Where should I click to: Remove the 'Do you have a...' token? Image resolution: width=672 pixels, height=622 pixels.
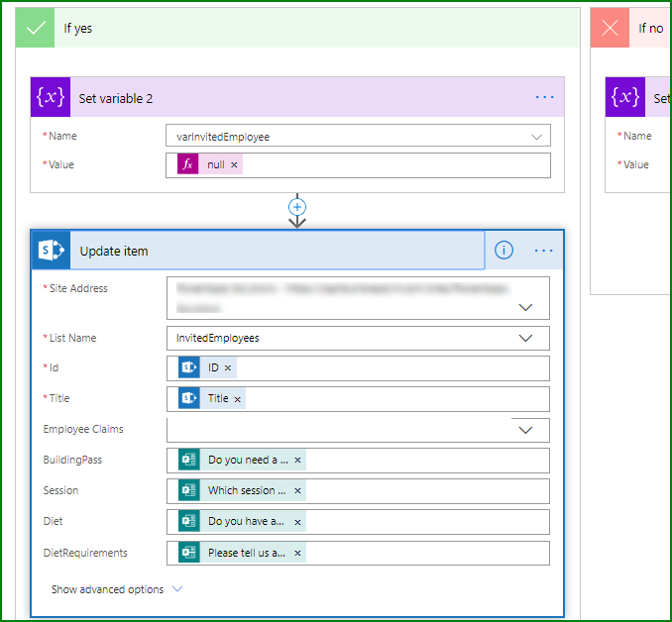pos(297,522)
